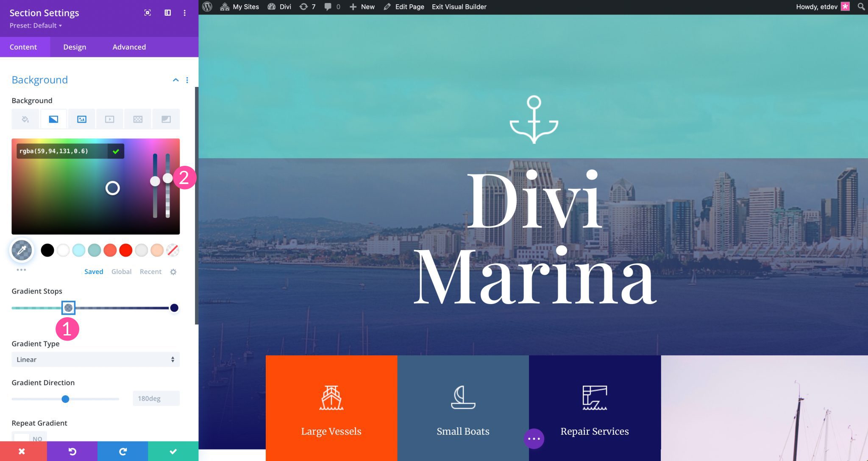This screenshot has width=868, height=461.
Task: Click the Saved colors button
Action: [94, 271]
